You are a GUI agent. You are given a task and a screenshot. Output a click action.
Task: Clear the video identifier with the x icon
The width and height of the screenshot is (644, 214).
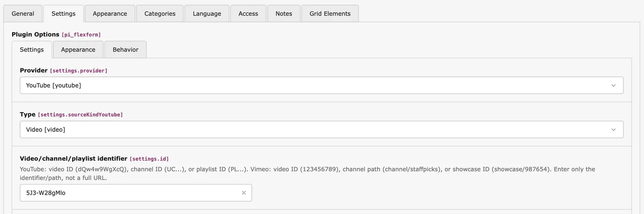244,193
